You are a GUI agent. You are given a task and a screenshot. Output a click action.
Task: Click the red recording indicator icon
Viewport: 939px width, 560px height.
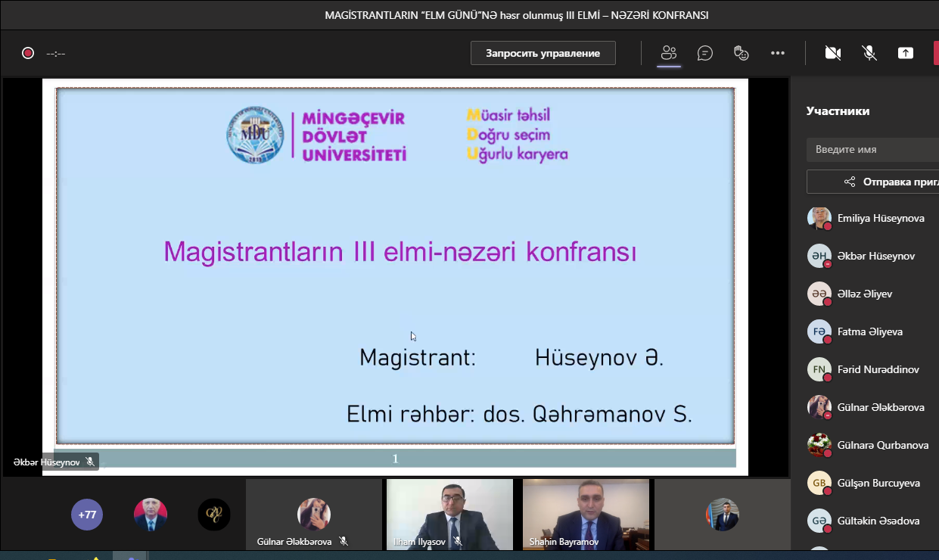coord(28,53)
